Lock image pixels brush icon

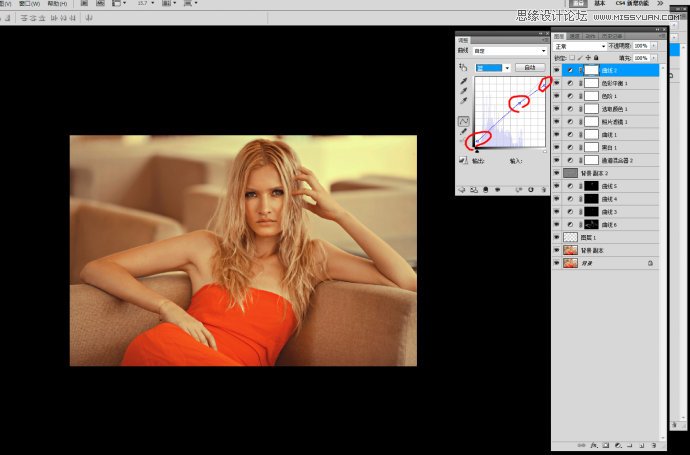pos(580,58)
